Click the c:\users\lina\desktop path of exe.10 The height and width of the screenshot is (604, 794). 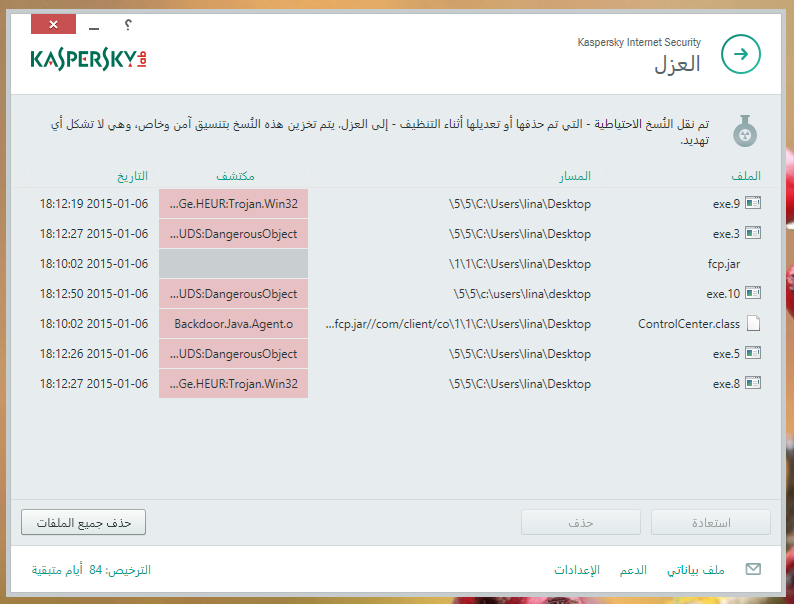coord(522,294)
